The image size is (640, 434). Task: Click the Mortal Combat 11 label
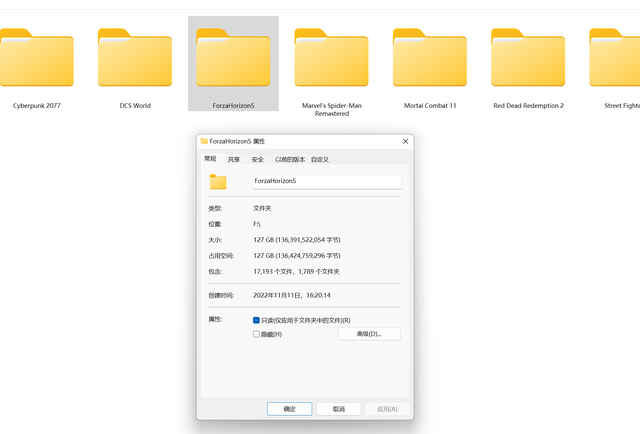tap(430, 105)
